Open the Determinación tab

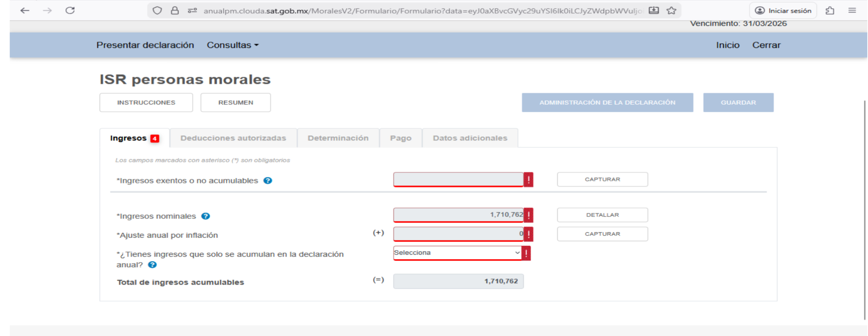click(x=338, y=138)
